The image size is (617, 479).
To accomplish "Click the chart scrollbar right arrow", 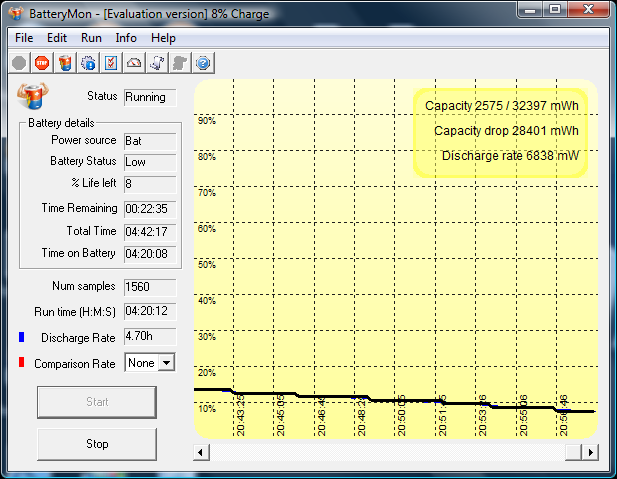I will 591,453.
